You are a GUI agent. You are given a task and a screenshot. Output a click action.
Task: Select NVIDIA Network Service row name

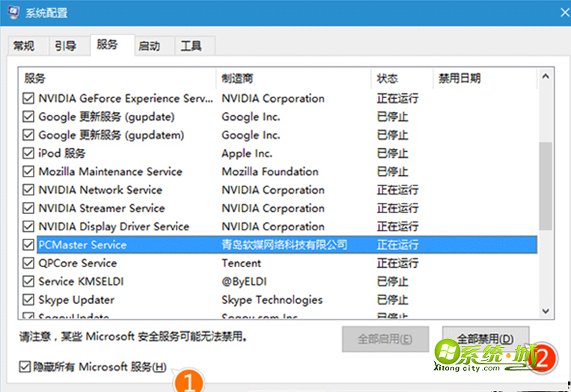pyautogui.click(x=100, y=189)
